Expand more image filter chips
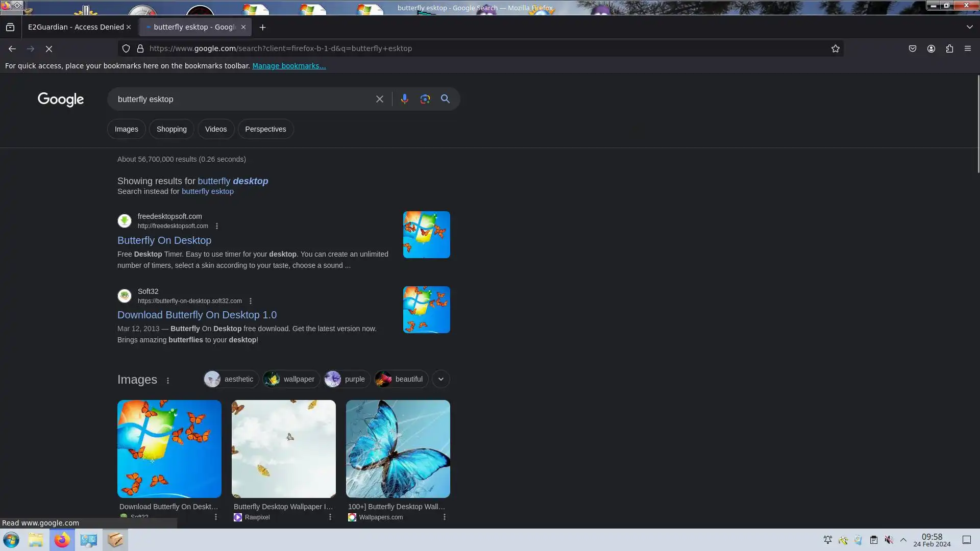The width and height of the screenshot is (980, 551). click(x=440, y=379)
